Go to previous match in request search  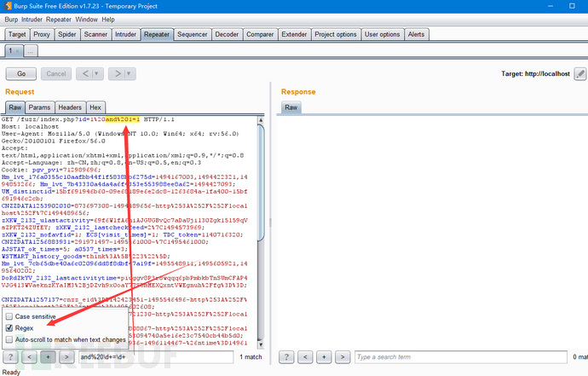point(29,357)
